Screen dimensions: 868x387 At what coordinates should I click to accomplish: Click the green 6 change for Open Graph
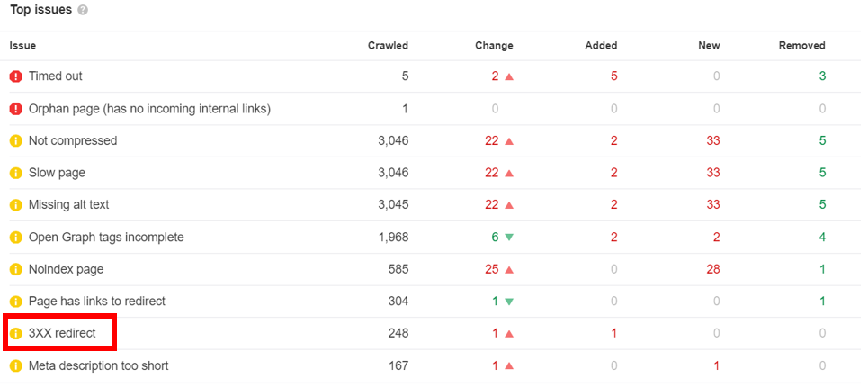click(494, 238)
